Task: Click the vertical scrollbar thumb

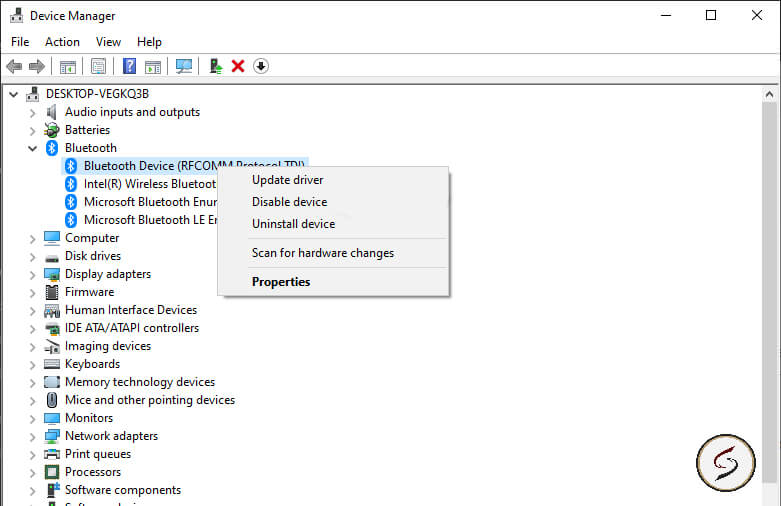Action: (769, 292)
